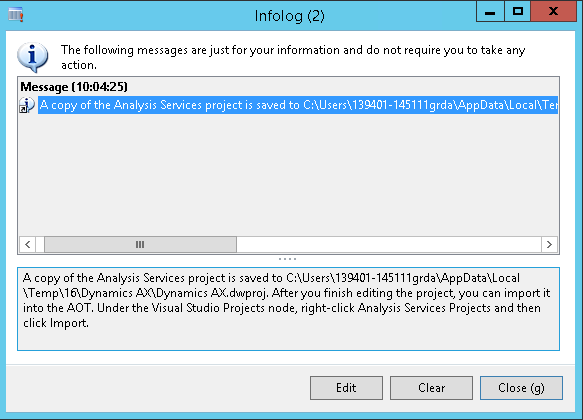Screen dimensions: 583x420
Task: Click the right arrow of horizontal scrollbar
Action: click(x=549, y=245)
